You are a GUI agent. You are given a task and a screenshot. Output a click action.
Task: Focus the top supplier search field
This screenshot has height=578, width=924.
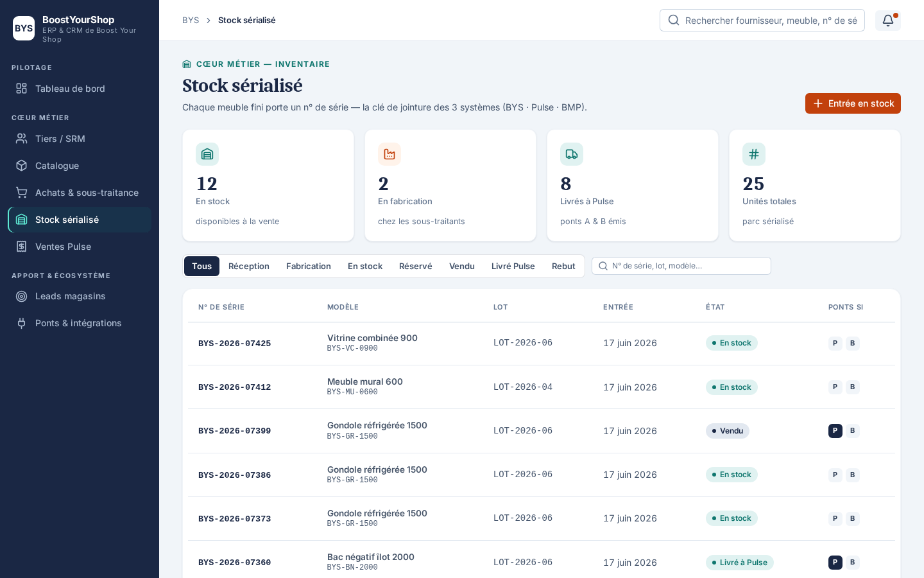[x=762, y=21]
